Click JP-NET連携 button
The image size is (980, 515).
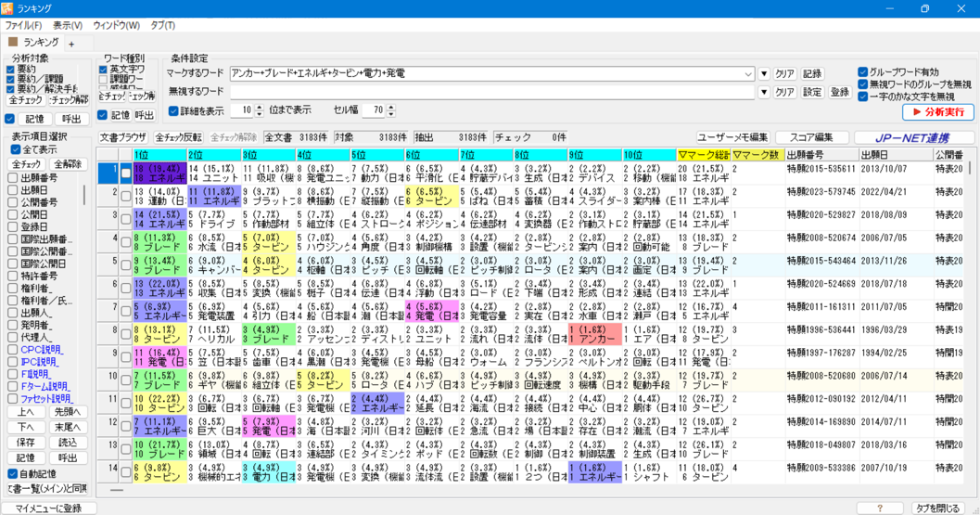tap(912, 137)
